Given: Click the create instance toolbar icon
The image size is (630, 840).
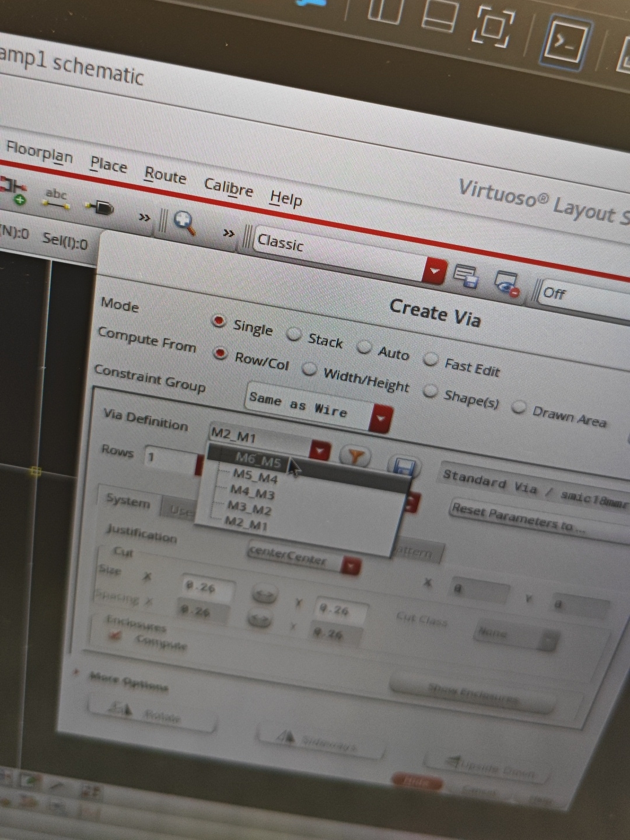Looking at the screenshot, I should [x=14, y=192].
